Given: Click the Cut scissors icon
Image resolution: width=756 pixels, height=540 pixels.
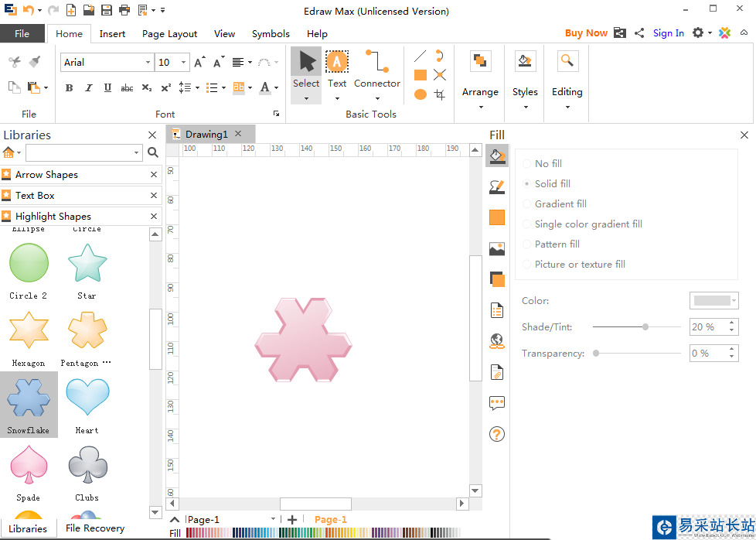Looking at the screenshot, I should tap(15, 61).
